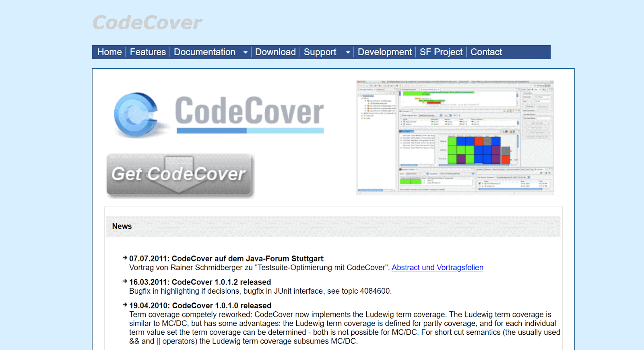The image size is (644, 350).
Task: Go to the Development page
Action: click(385, 52)
